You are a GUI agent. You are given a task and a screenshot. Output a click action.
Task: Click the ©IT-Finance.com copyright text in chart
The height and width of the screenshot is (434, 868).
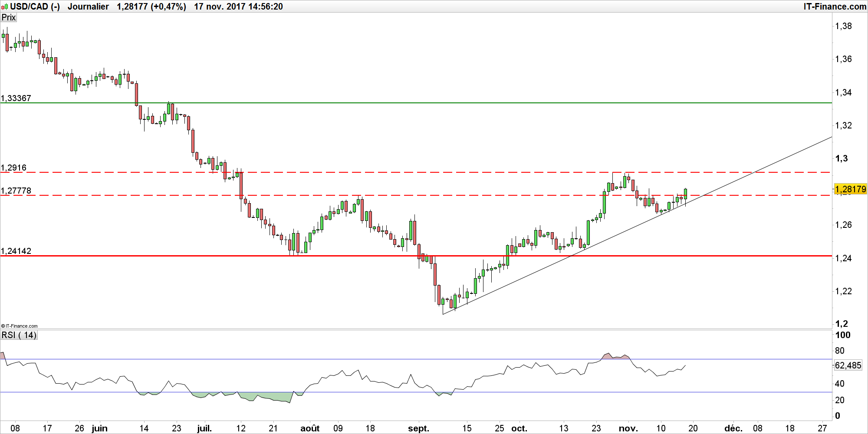20,326
